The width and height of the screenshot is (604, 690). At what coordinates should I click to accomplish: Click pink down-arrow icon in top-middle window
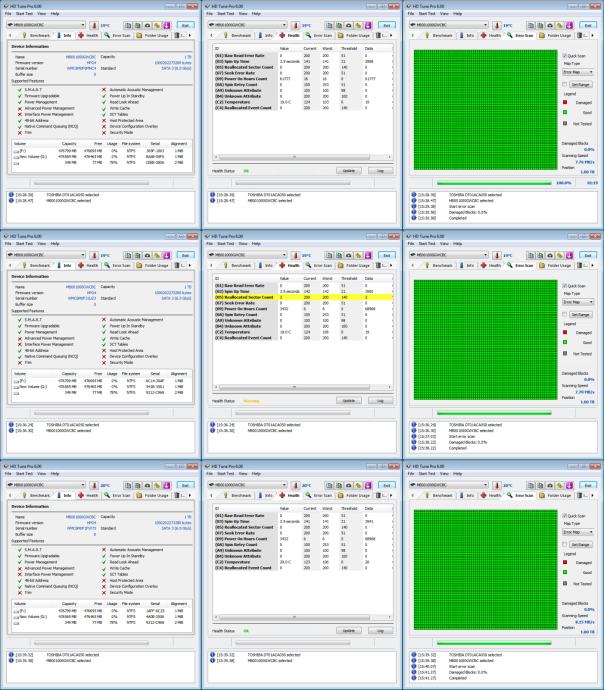[368, 25]
